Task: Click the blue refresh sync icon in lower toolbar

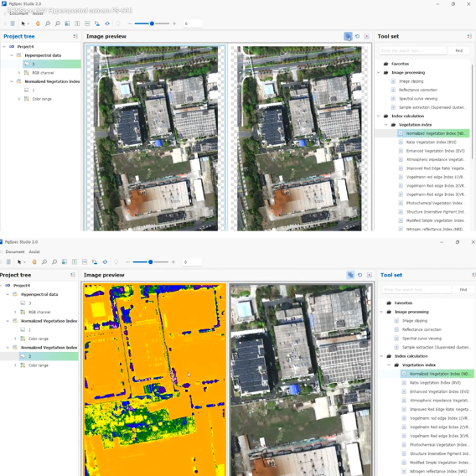Action: point(105,262)
